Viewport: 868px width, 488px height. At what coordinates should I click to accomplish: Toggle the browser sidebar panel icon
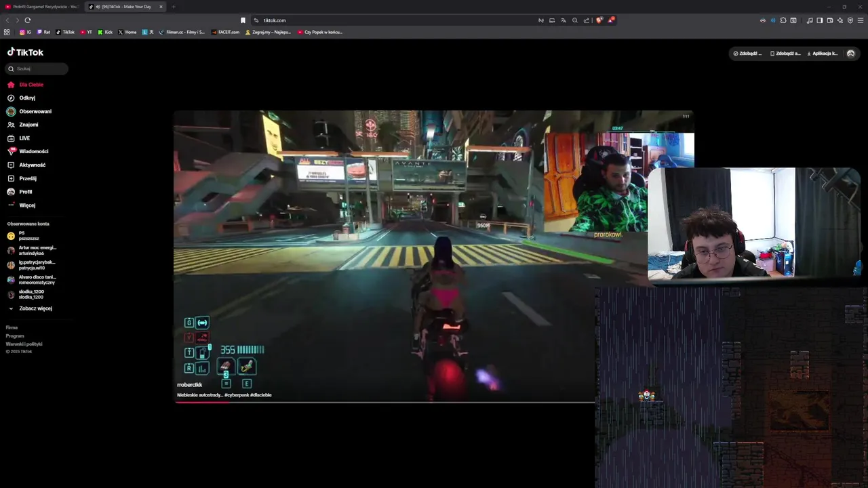tap(820, 20)
